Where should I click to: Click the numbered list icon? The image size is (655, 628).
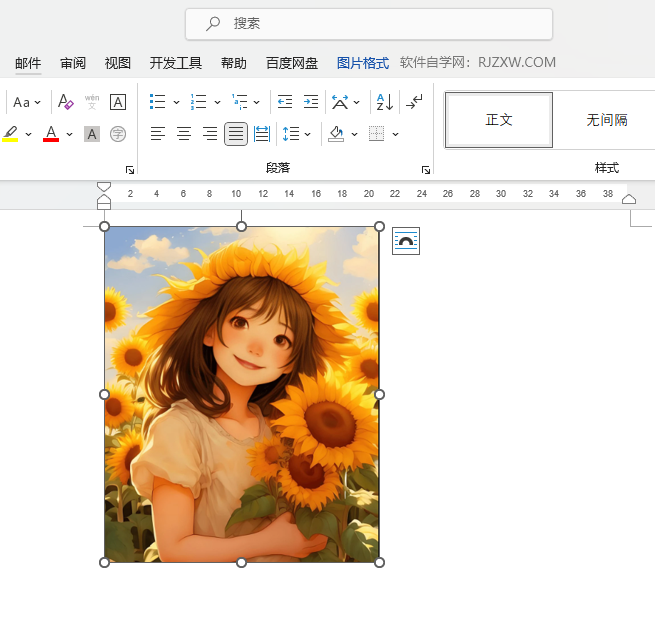[199, 101]
